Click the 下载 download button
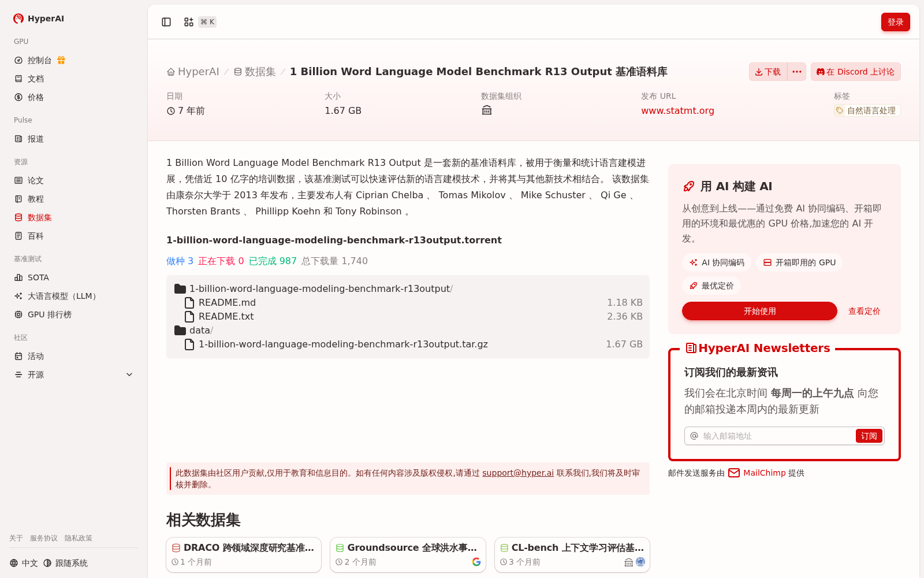Screen dimensions: 924x578 click(x=768, y=72)
